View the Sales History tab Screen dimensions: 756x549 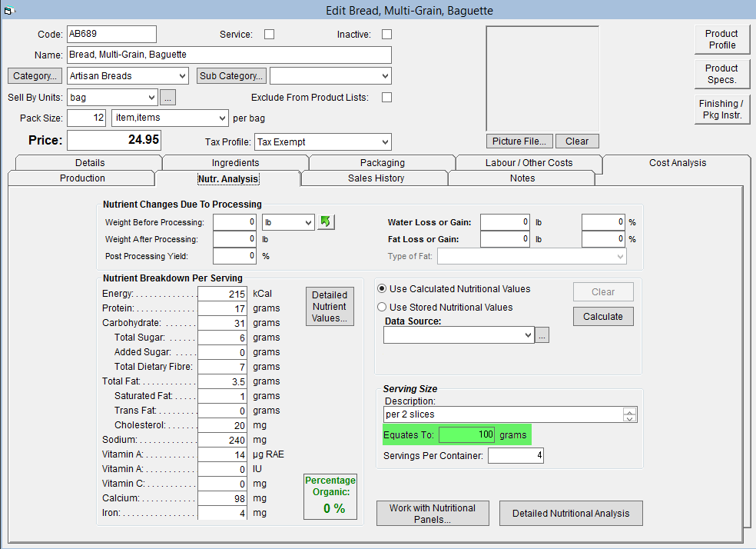point(376,178)
